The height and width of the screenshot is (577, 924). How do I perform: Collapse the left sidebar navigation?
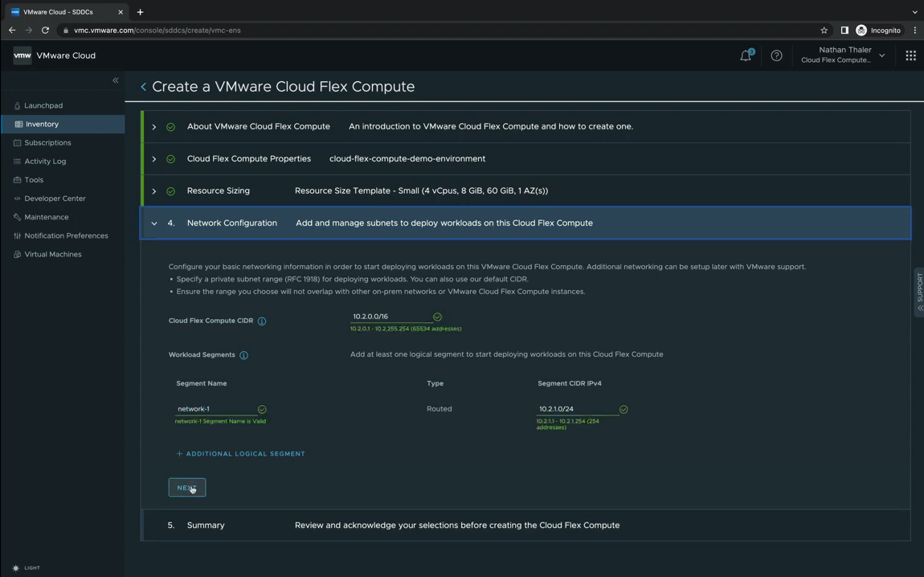click(116, 80)
